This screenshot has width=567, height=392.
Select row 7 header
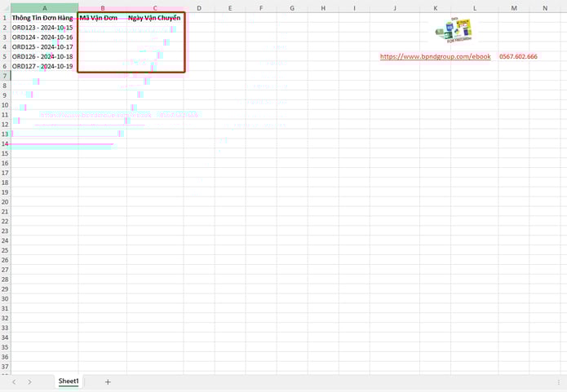[5, 76]
